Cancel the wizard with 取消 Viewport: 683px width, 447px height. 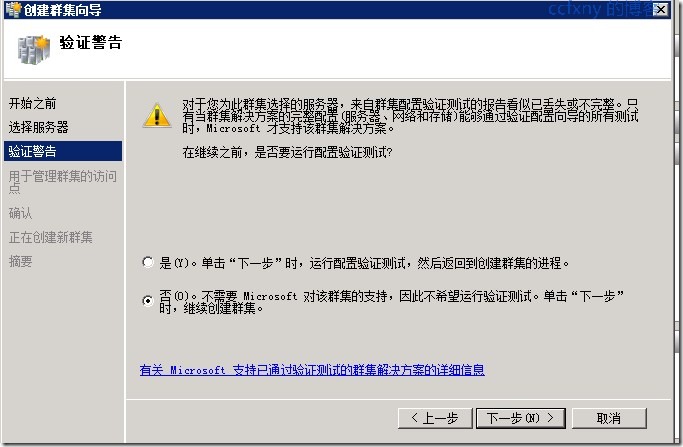[609, 418]
